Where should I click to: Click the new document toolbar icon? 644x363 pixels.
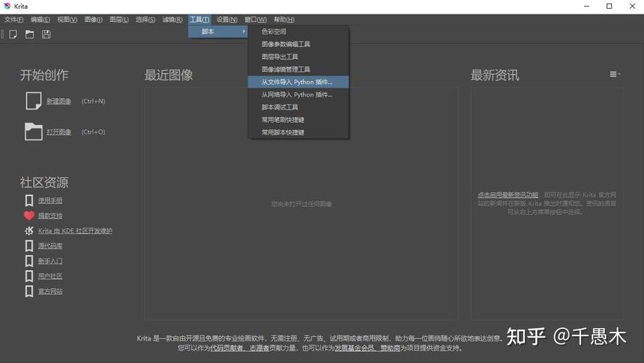click(x=13, y=35)
